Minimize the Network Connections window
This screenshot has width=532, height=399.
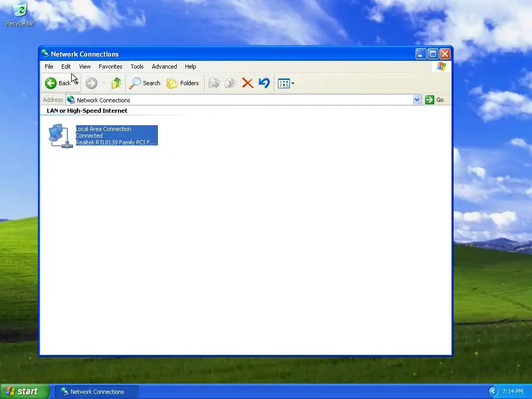[421, 54]
